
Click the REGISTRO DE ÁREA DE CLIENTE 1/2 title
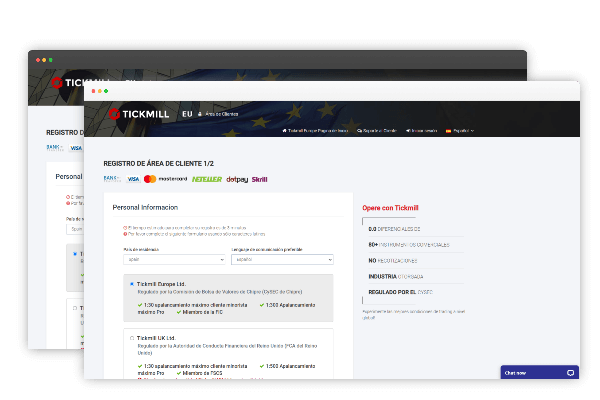[158, 163]
